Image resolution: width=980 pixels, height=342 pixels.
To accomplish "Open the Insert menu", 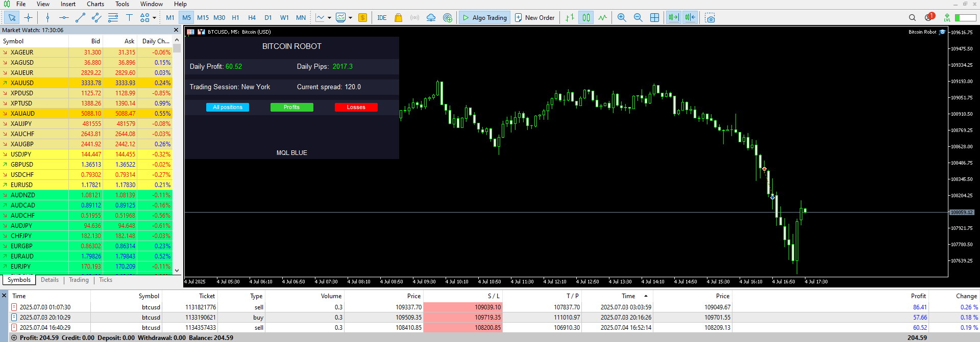I will pos(68,4).
